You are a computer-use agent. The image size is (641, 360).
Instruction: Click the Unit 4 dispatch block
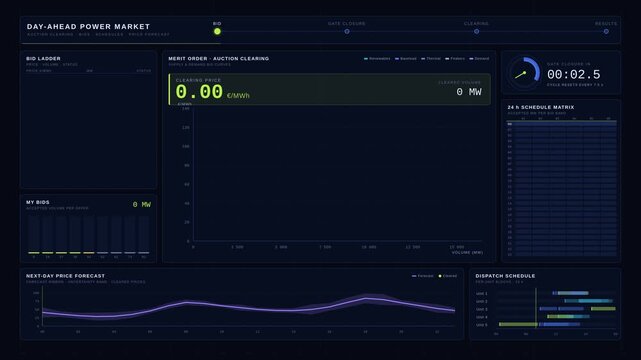pos(568,316)
